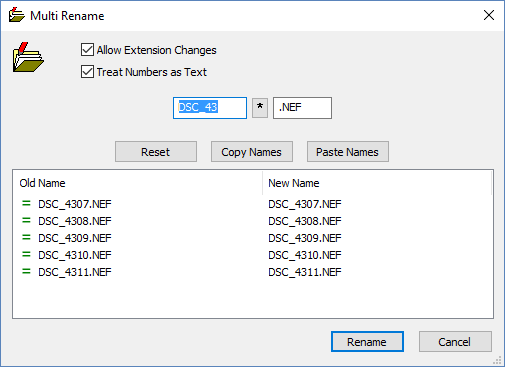The image size is (505, 367).
Task: Click the Multi Rename title bar icon
Action: coord(17,15)
